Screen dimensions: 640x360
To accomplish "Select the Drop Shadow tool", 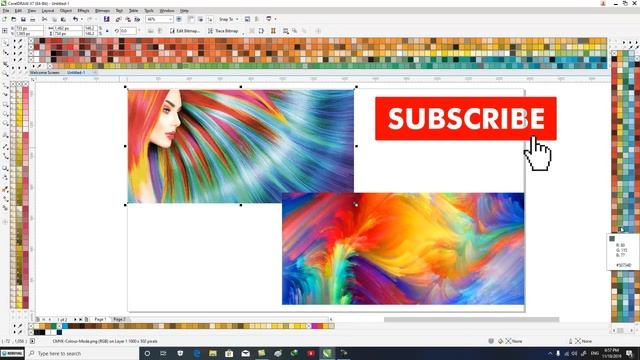I will pyautogui.click(x=5, y=168).
